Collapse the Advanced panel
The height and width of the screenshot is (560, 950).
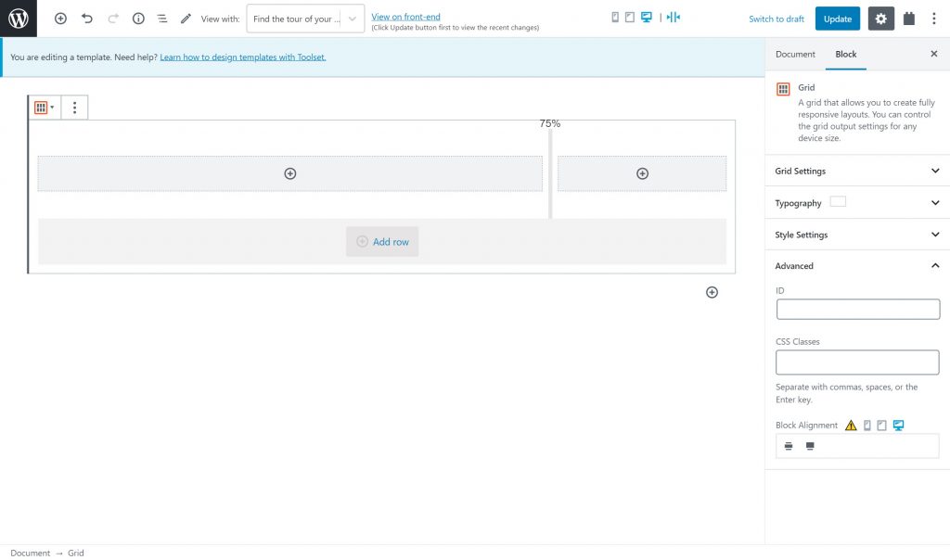click(x=857, y=266)
